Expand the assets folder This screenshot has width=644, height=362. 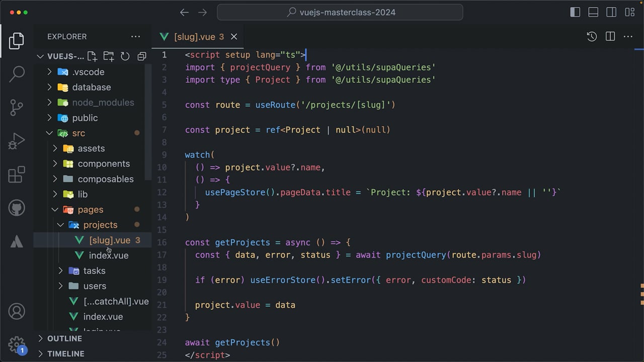tap(55, 148)
